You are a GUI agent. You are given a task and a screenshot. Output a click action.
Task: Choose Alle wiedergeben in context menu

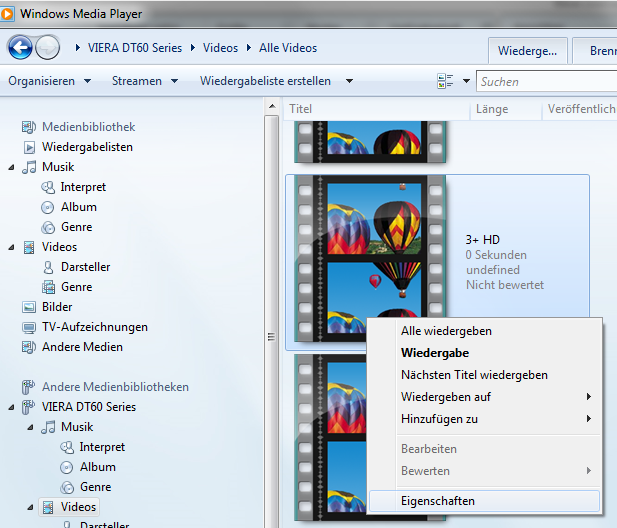[x=485, y=331]
